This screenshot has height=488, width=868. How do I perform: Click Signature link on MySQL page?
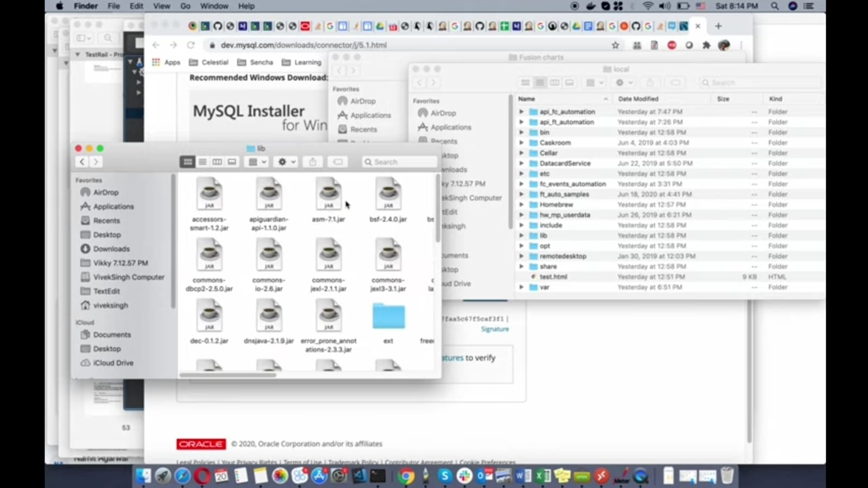[495, 329]
